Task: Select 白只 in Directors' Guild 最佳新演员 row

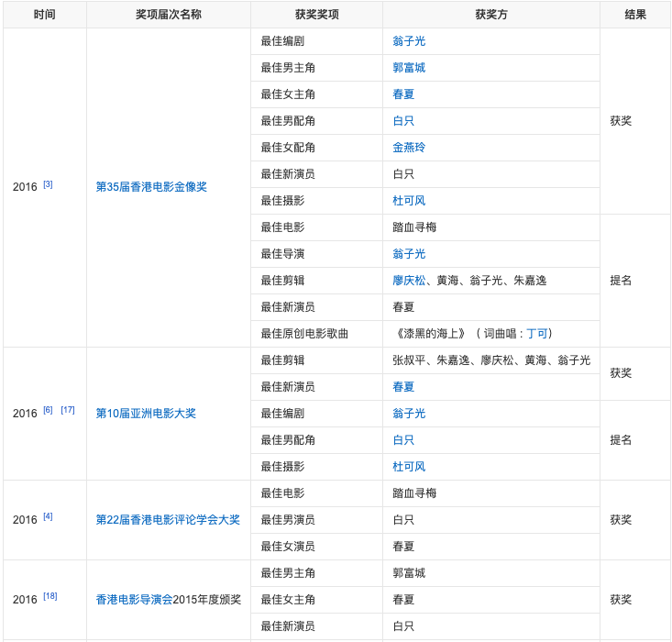Action: coord(403,626)
